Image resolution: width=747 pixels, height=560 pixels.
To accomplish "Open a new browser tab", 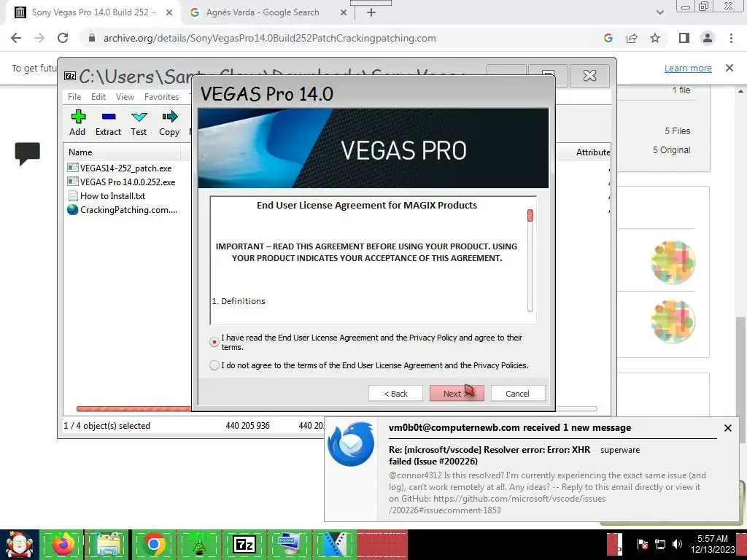I will tap(371, 12).
